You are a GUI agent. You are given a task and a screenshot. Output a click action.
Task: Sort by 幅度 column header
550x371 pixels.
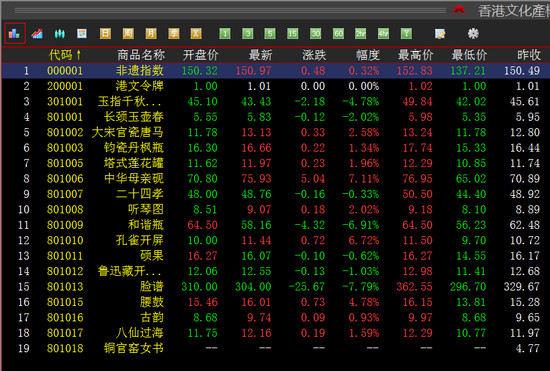[x=368, y=55]
